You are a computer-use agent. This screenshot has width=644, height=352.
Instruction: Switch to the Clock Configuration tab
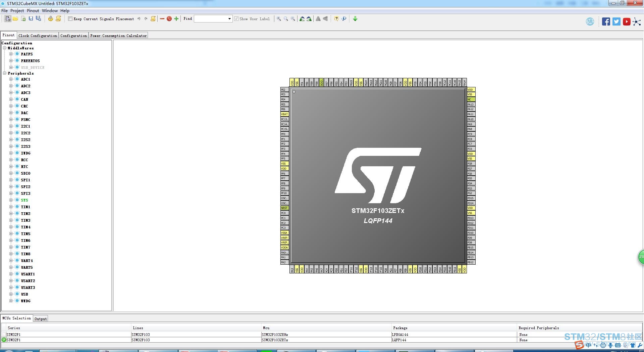38,36
